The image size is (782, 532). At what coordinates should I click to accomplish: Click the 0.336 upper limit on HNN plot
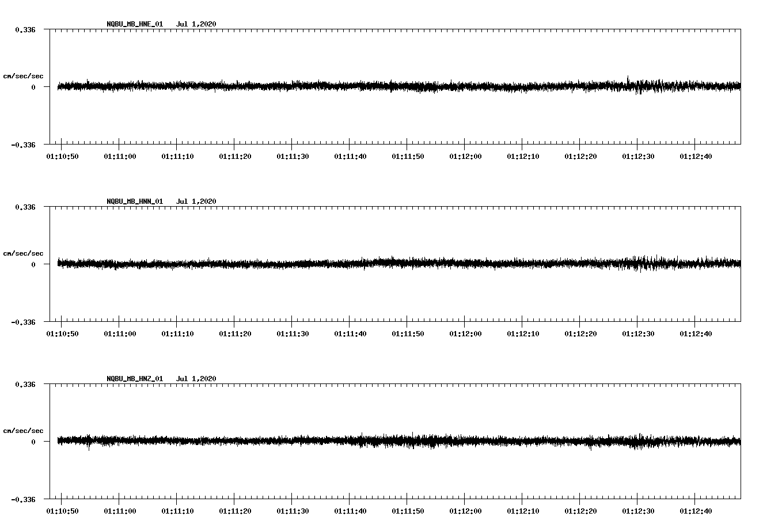coord(25,207)
